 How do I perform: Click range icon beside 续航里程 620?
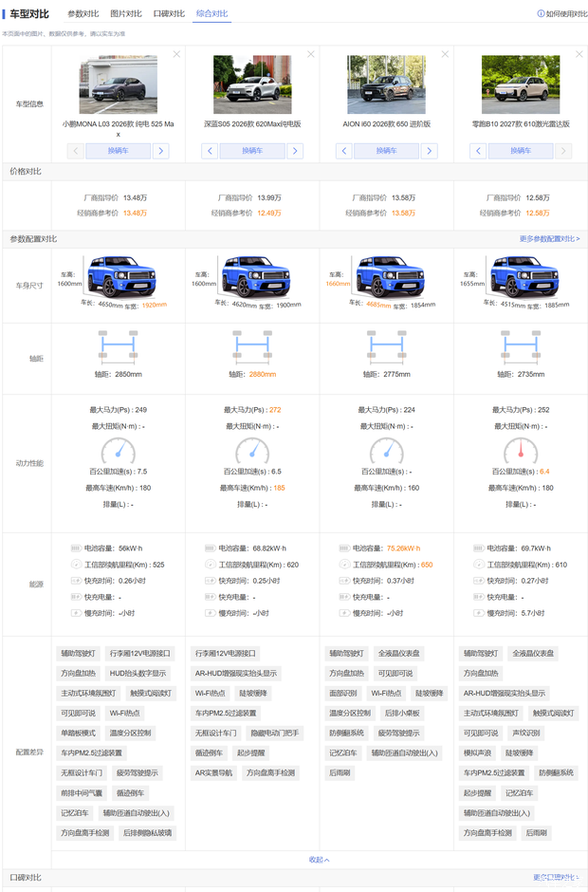pyautogui.click(x=210, y=565)
